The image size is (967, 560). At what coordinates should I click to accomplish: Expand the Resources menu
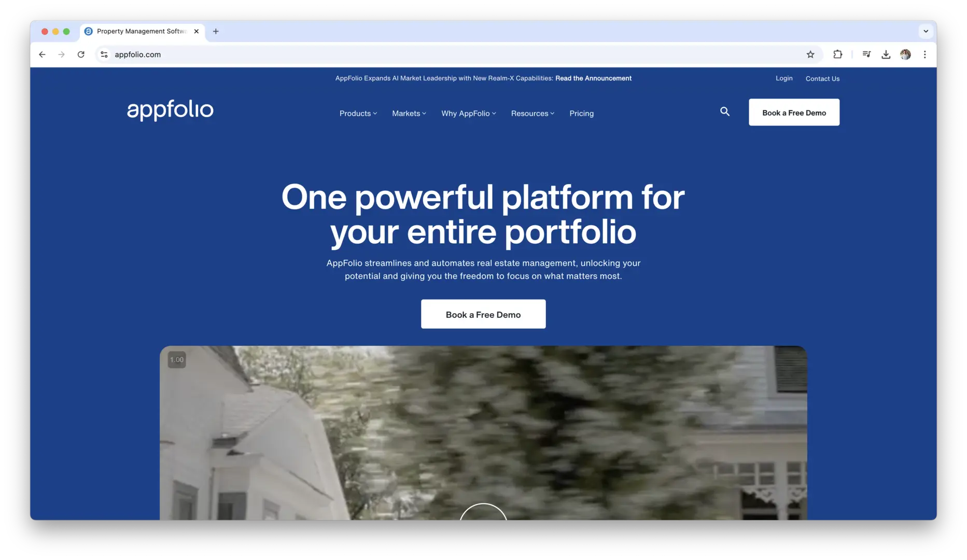coord(532,114)
